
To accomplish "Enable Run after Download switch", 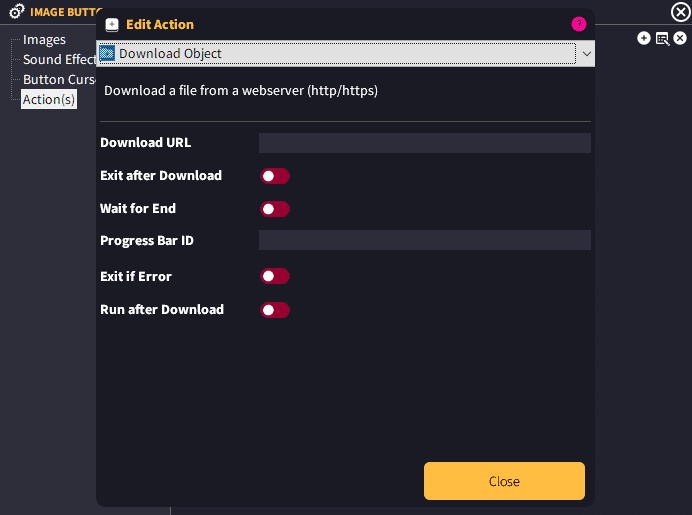I will pos(275,310).
